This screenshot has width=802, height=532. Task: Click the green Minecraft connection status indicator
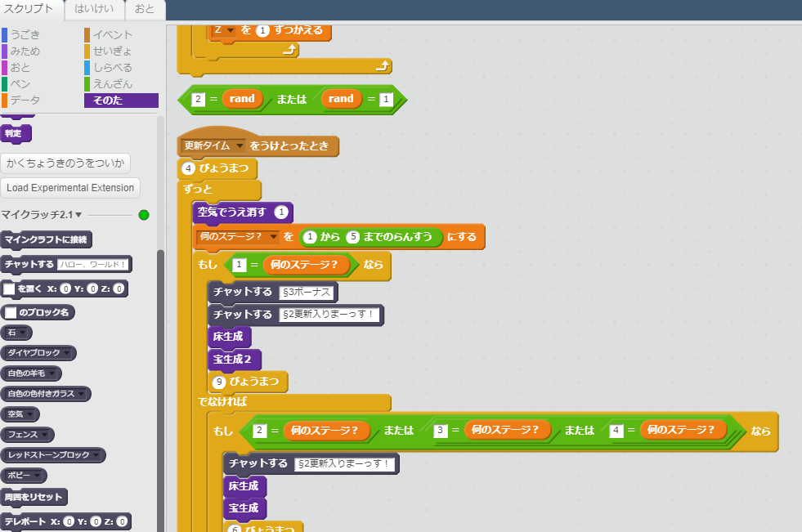click(144, 215)
